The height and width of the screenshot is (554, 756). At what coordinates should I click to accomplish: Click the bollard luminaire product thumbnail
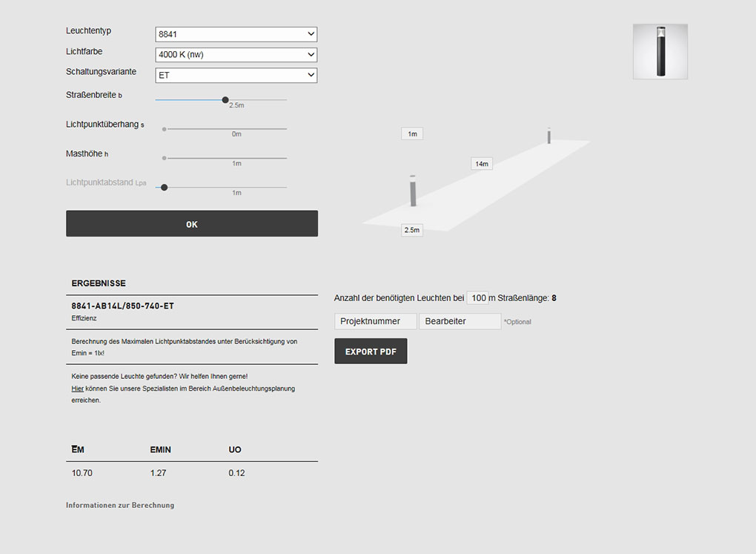[660, 51]
